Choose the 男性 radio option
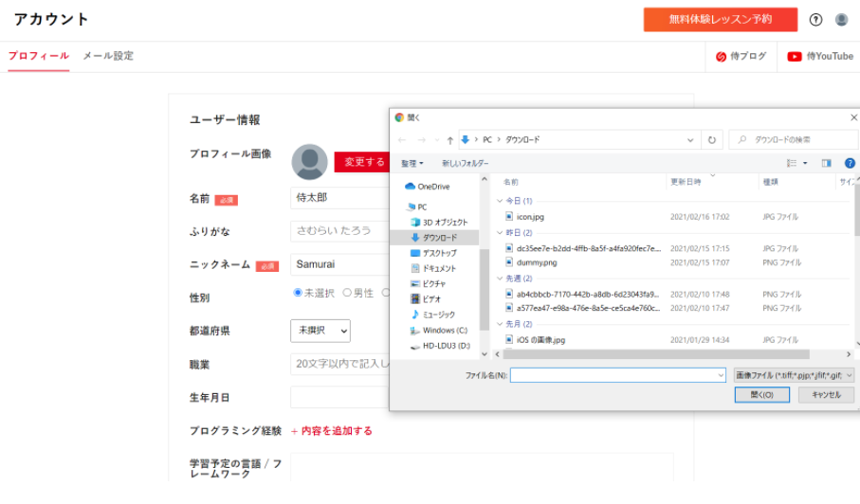 point(347,293)
